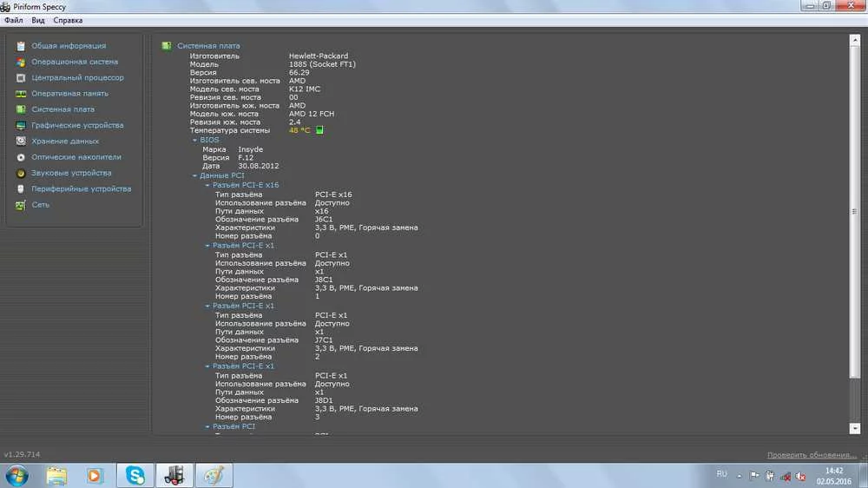
Task: Click the version value 66.29
Action: (x=299, y=73)
